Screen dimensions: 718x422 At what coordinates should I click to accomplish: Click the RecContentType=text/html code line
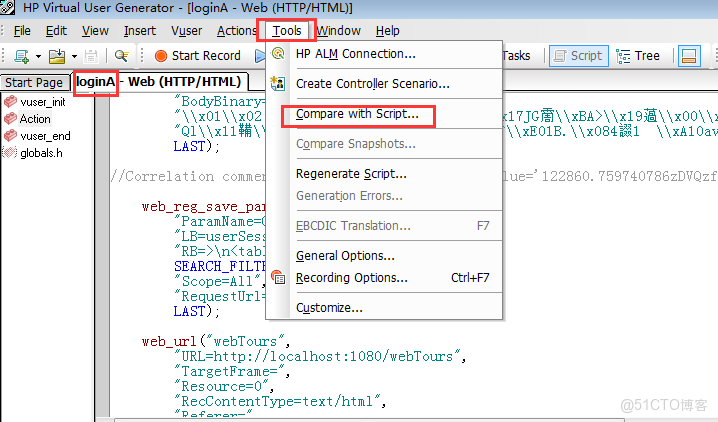pyautogui.click(x=280, y=401)
